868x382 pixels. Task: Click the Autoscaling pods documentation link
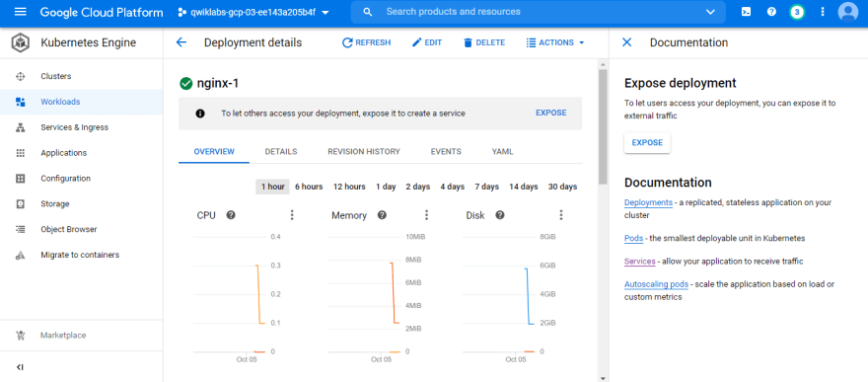pos(656,284)
